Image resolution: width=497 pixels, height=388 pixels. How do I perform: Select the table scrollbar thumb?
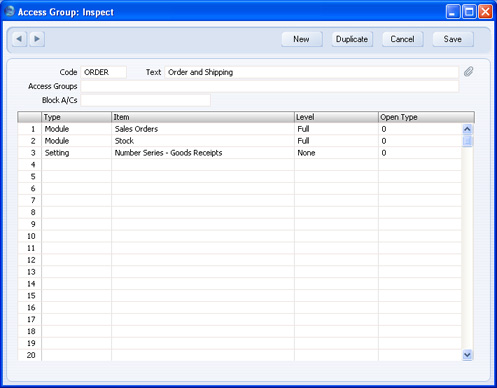(467, 140)
